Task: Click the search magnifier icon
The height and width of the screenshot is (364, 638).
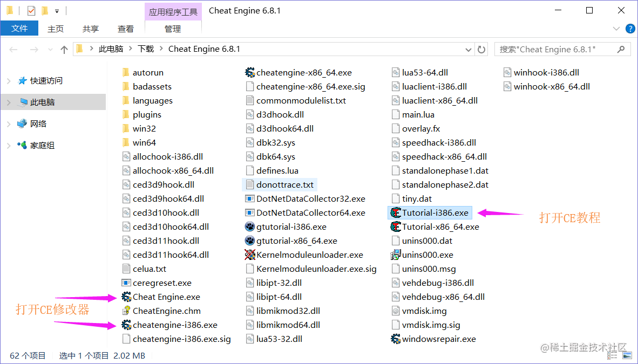Action: click(x=621, y=49)
